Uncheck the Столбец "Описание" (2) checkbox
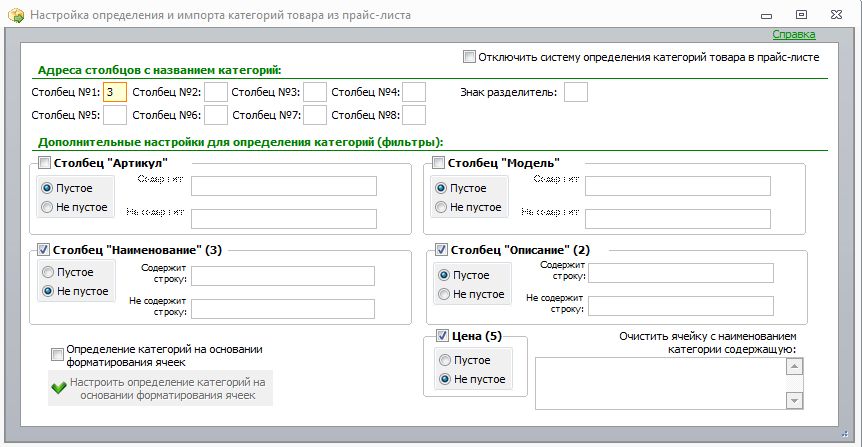 pos(441,250)
